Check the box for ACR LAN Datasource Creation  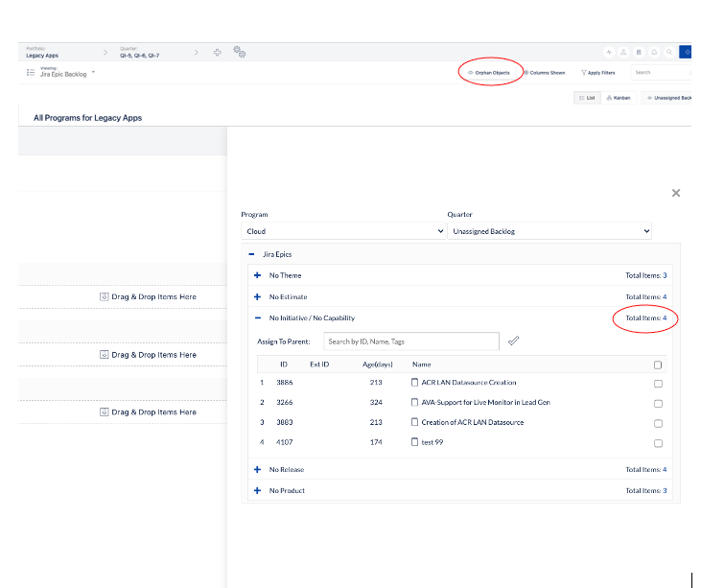click(x=658, y=384)
